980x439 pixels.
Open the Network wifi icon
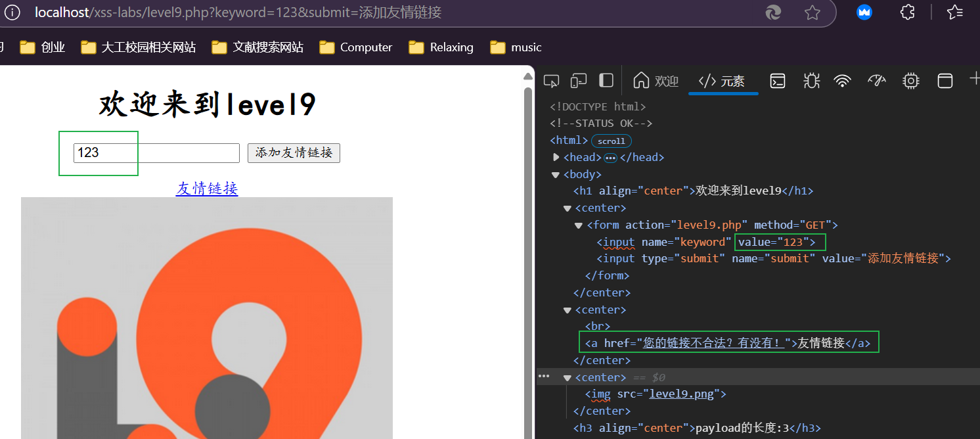843,81
